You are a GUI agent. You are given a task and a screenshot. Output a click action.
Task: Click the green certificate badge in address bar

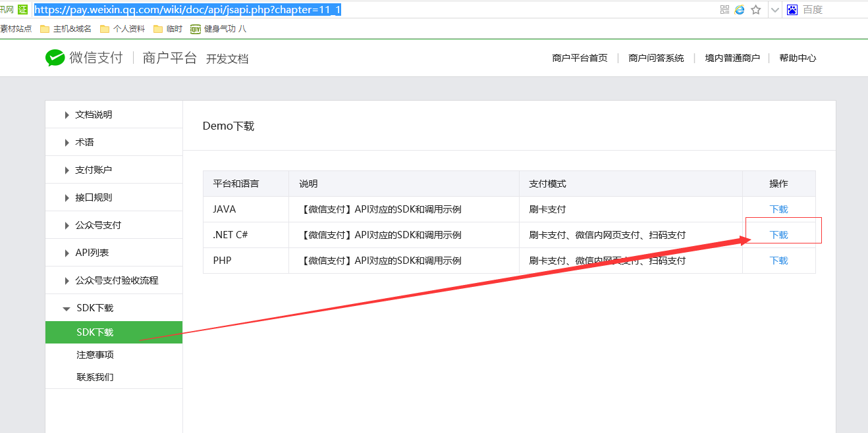[23, 9]
